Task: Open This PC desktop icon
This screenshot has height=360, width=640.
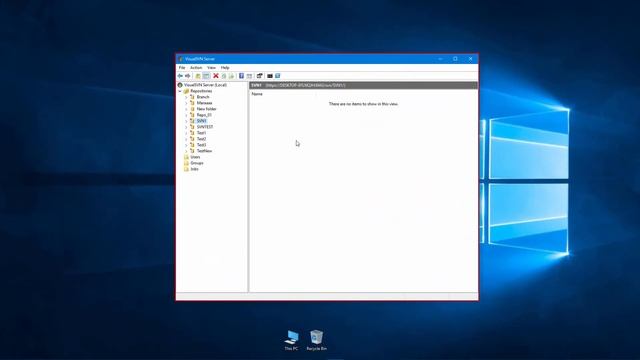Action: click(291, 340)
